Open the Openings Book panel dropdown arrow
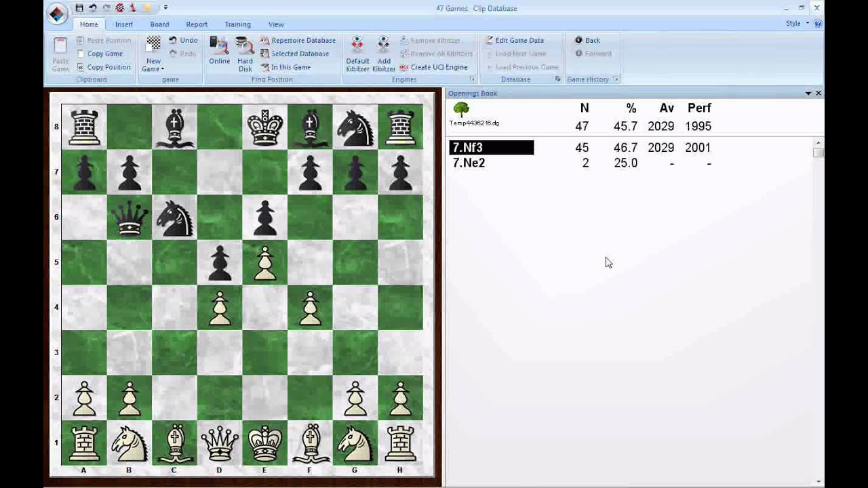The height and width of the screenshot is (488, 868). (x=808, y=94)
